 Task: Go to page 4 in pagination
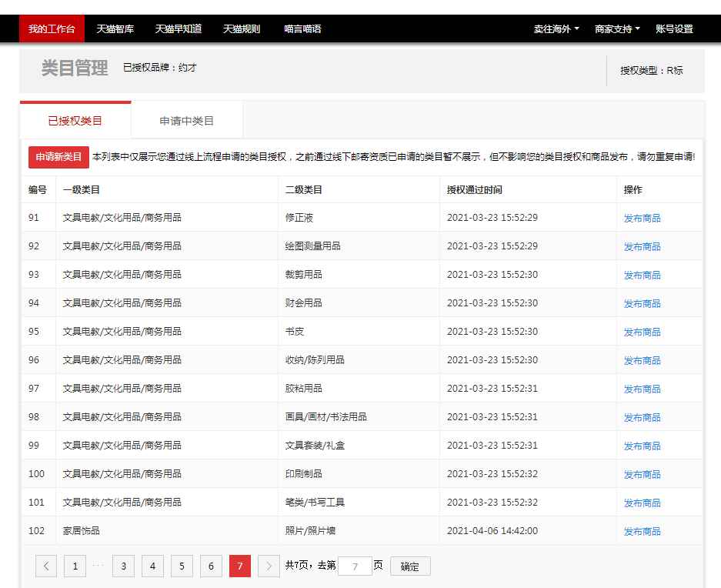pyautogui.click(x=152, y=566)
